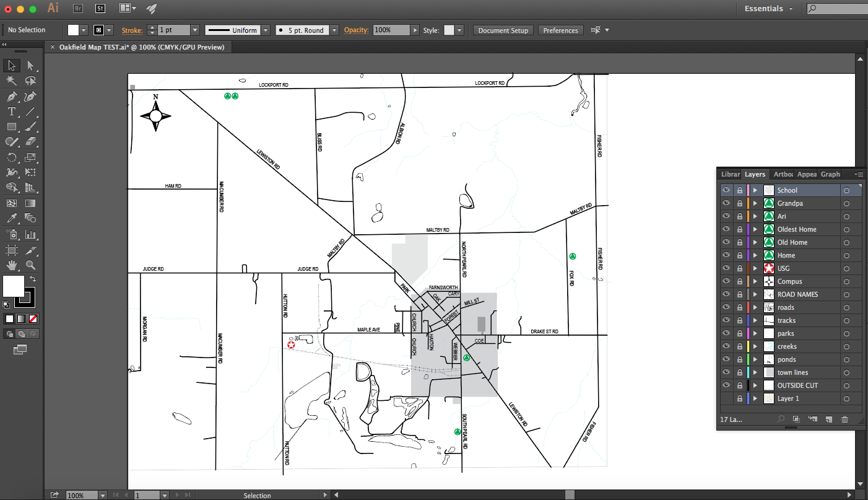Open the Uniform variable width profile dropdown
The image size is (868, 500).
point(266,30)
